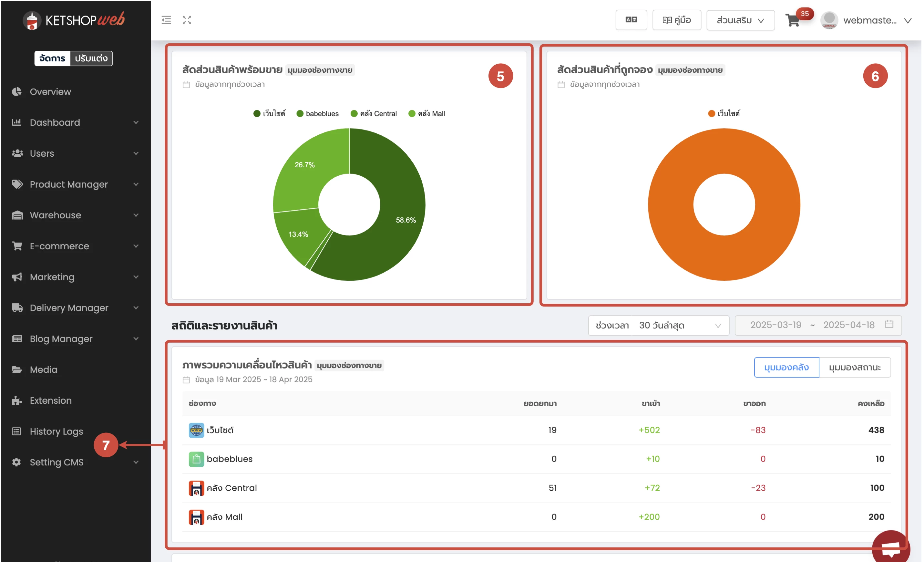Viewport: 924px width, 562px height.
Task: Switch to ปรับแต่ง mode toggle
Action: pos(91,58)
